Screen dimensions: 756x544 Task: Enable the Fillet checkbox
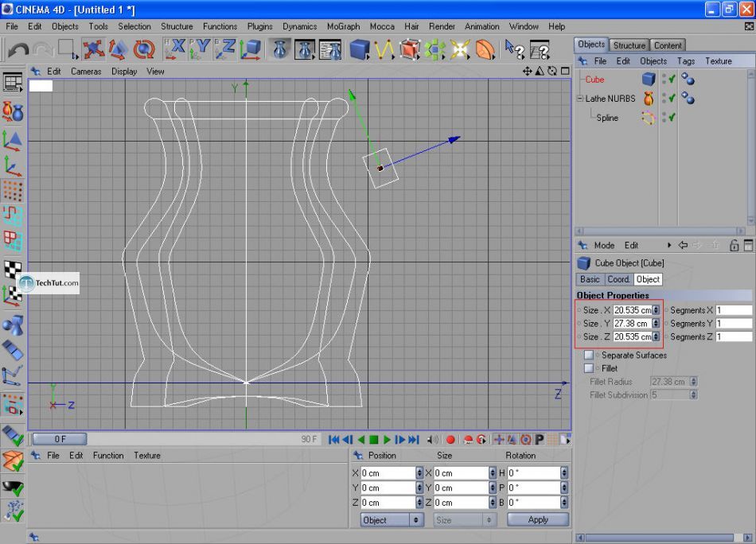[589, 368]
